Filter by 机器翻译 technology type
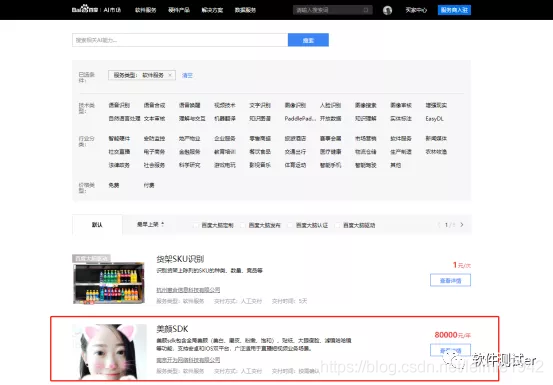This screenshot has width=553, height=385. (225, 118)
